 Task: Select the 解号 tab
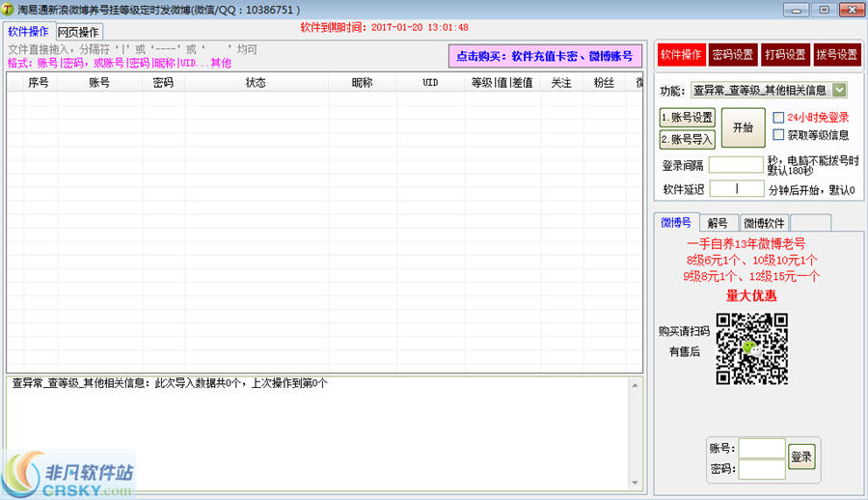point(718,223)
